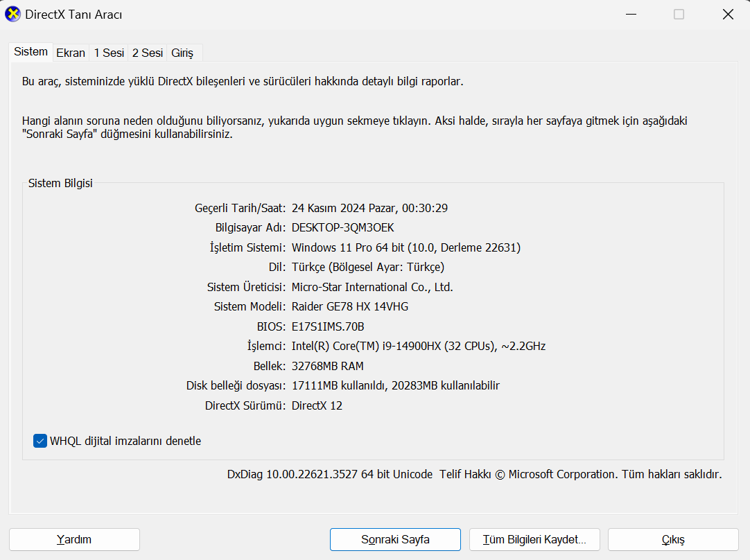750x560 pixels.
Task: Click the DirectX Sürümü label
Action: pyautogui.click(x=245, y=405)
